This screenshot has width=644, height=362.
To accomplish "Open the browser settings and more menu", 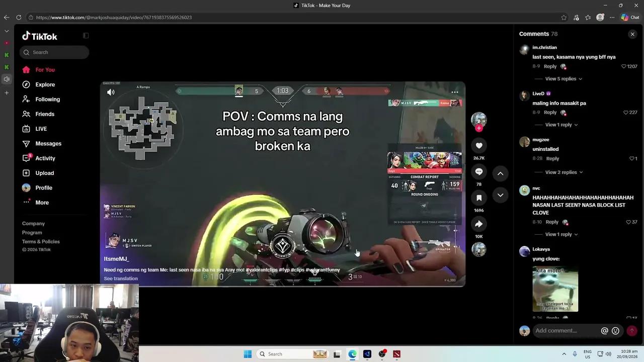I will [612, 18].
